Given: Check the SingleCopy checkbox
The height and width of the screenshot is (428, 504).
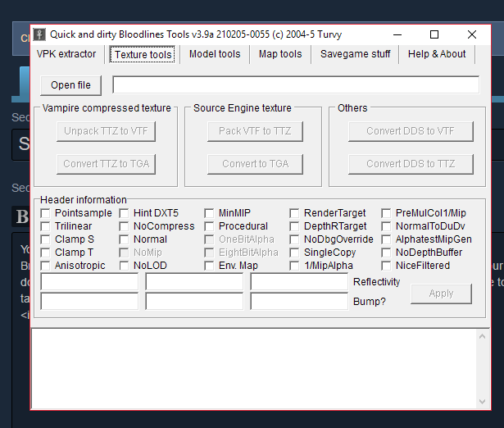Looking at the screenshot, I should (x=294, y=253).
